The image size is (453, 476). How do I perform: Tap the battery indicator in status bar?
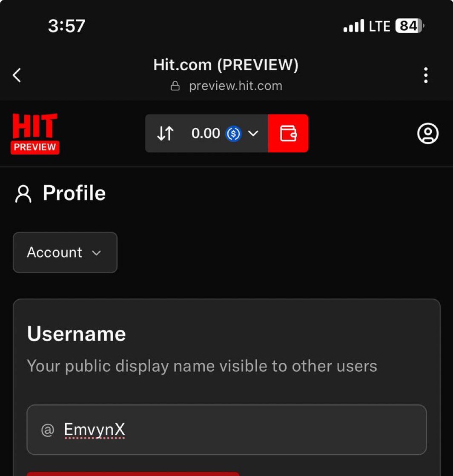[x=410, y=26]
